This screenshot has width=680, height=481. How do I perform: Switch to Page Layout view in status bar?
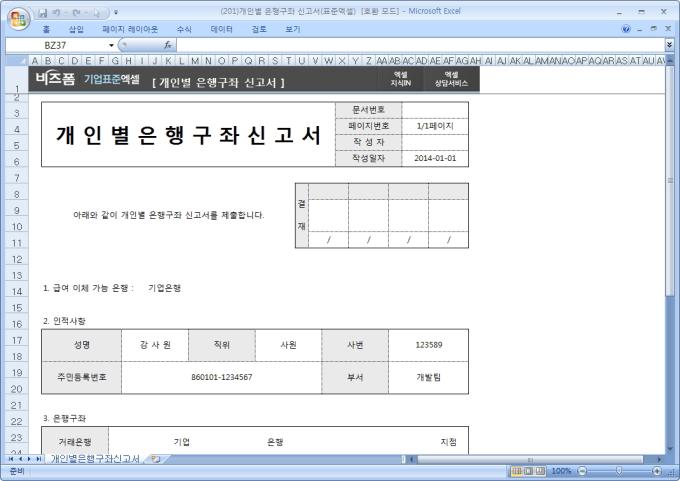[528, 471]
